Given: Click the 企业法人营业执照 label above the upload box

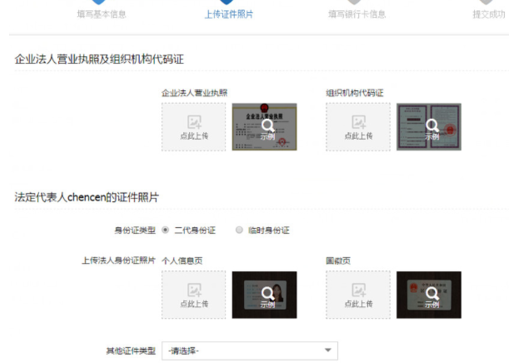Looking at the screenshot, I should [194, 93].
